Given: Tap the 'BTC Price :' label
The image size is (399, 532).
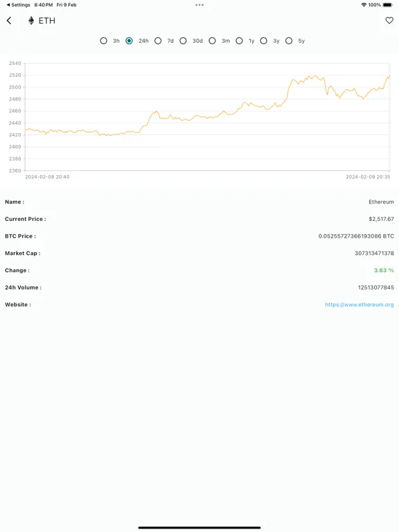Looking at the screenshot, I should (x=20, y=236).
